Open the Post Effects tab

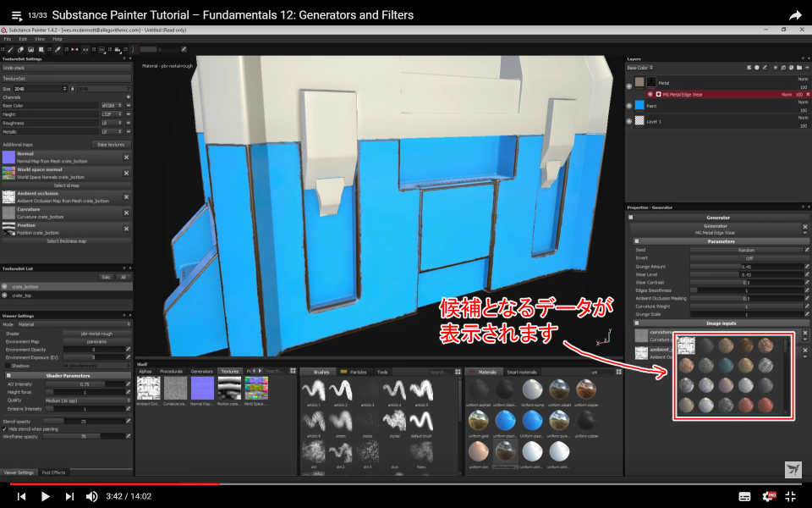(53, 472)
